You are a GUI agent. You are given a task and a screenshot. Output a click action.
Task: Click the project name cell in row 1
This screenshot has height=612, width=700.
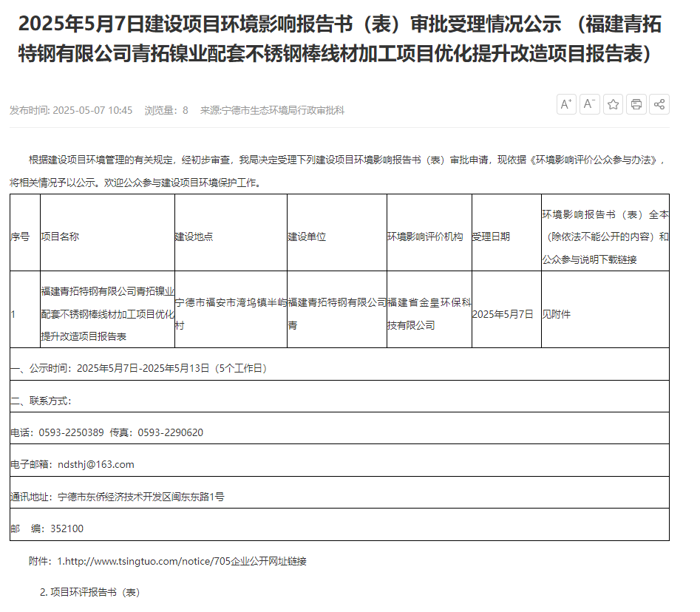click(107, 314)
